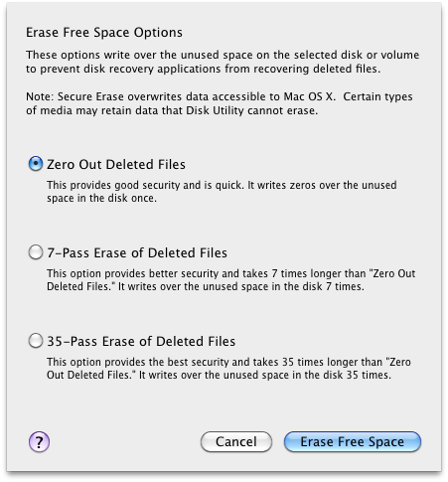
Task: Click the Zero Out Deleted Files label
Action: pos(116,165)
